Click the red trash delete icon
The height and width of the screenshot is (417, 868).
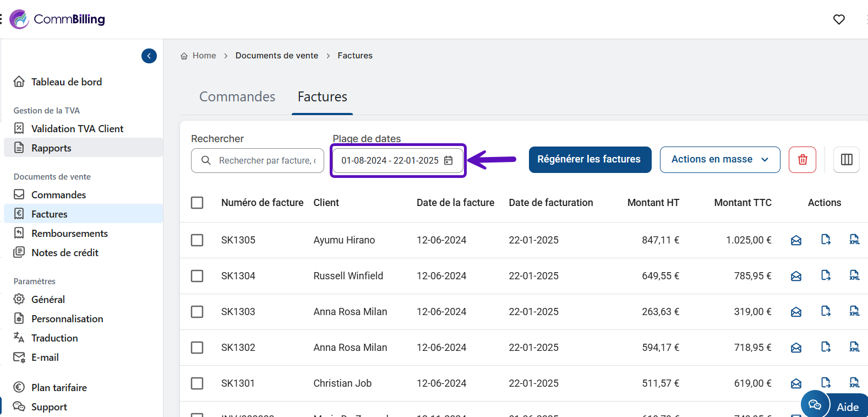802,160
